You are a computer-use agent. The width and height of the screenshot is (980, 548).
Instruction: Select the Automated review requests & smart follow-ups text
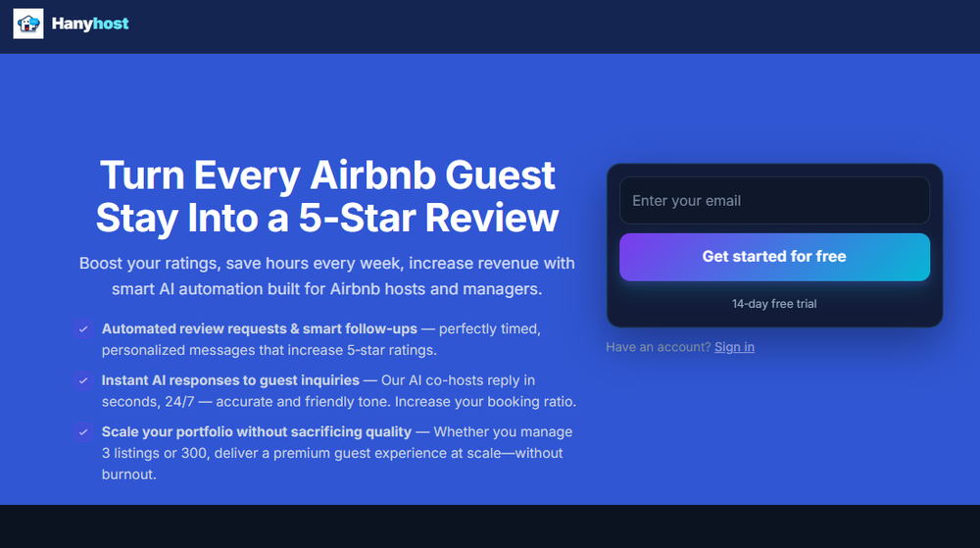pos(259,328)
